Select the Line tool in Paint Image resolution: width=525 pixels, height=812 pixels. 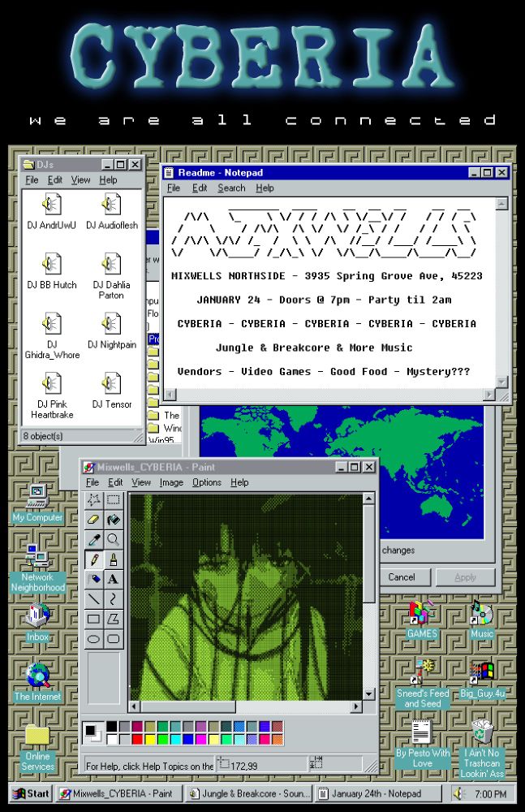tap(93, 599)
